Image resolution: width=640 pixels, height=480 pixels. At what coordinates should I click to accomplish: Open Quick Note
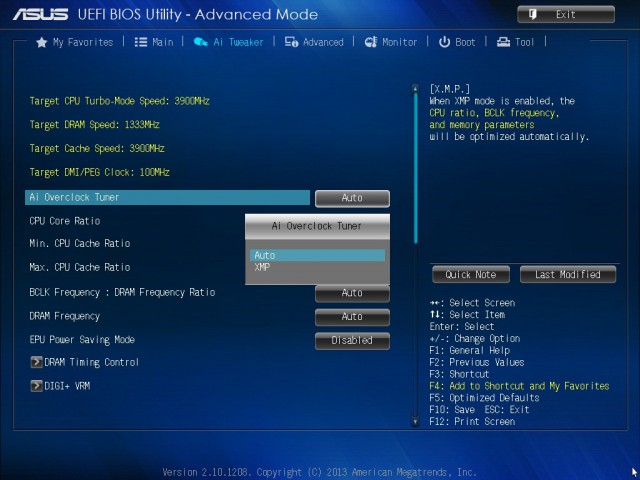[471, 274]
